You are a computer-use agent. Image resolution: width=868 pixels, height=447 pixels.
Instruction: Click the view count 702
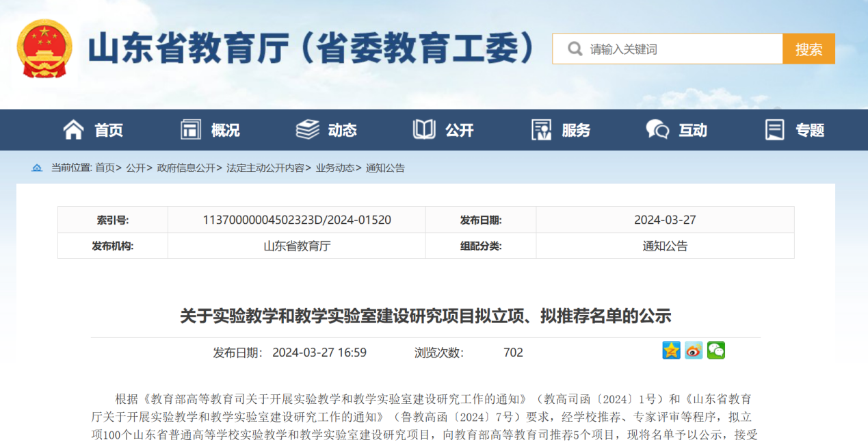pos(513,353)
